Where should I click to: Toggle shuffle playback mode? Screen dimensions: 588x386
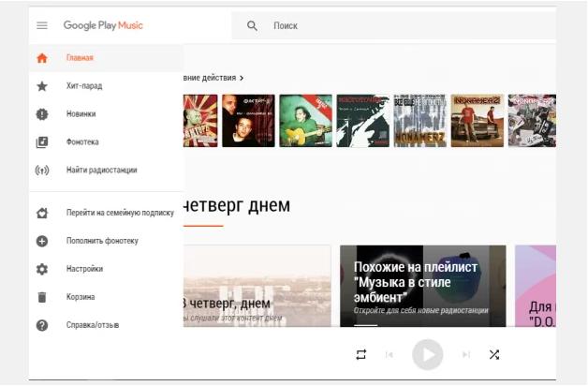coord(494,354)
